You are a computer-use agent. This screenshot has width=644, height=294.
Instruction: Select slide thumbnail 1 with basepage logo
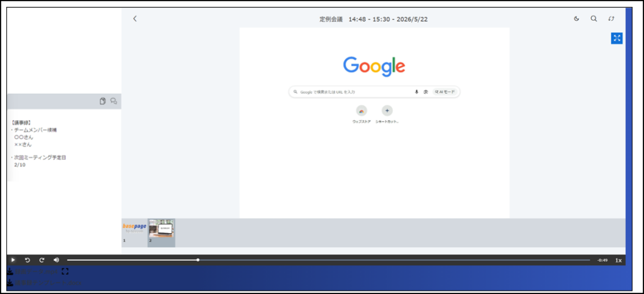(135, 232)
